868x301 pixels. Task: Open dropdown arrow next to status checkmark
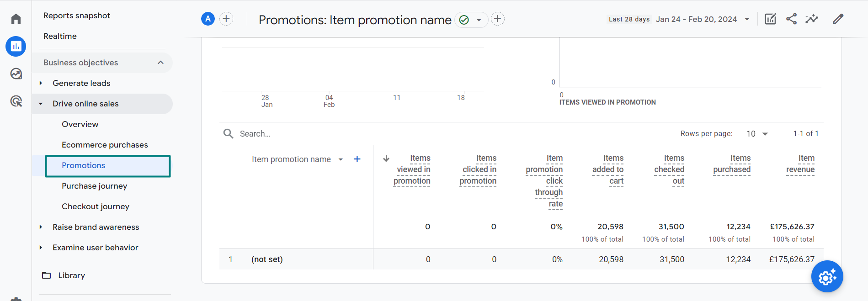point(479,20)
